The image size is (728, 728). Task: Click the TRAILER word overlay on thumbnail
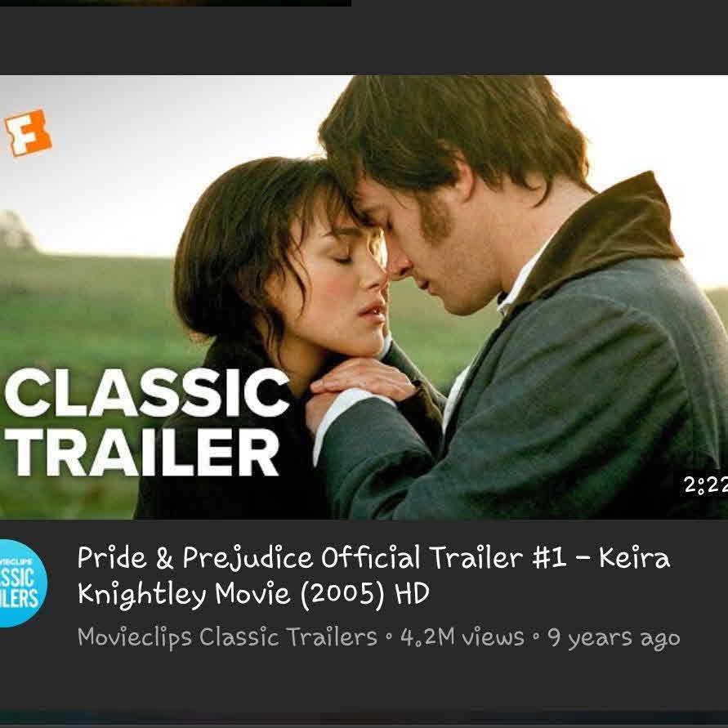pos(141,452)
